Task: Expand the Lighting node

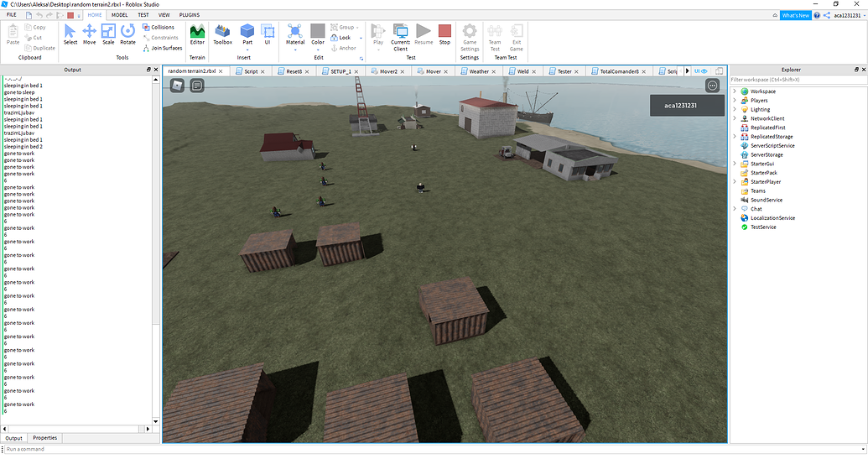Action: [x=735, y=110]
